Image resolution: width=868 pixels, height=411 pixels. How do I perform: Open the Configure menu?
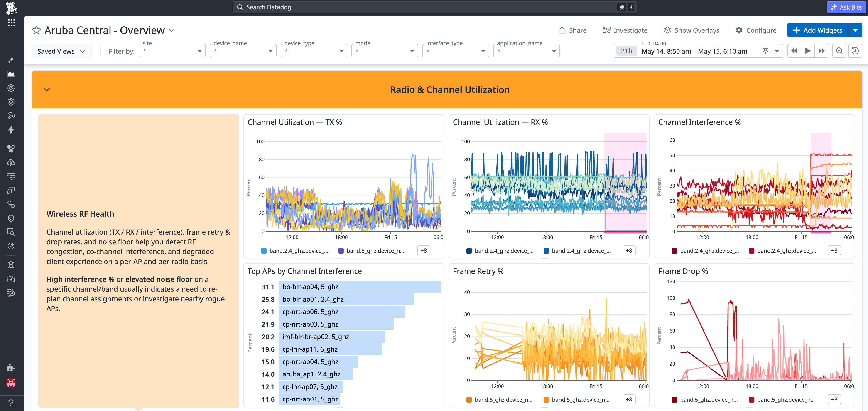point(756,30)
